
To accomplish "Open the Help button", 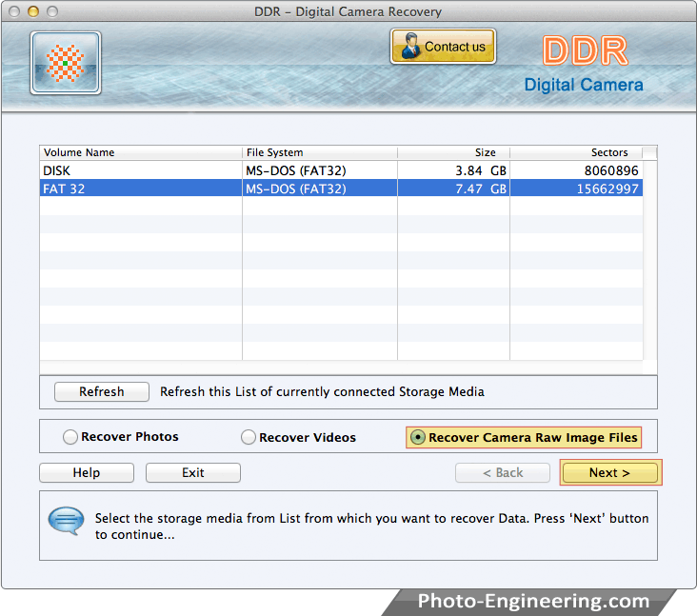I will click(x=87, y=472).
